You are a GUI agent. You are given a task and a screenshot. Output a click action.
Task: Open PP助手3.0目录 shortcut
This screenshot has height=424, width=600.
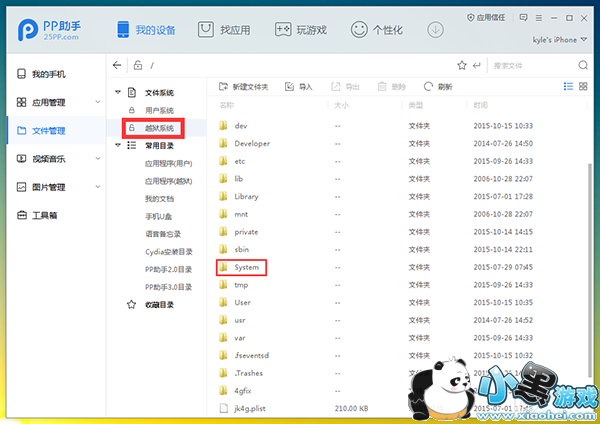(x=168, y=287)
